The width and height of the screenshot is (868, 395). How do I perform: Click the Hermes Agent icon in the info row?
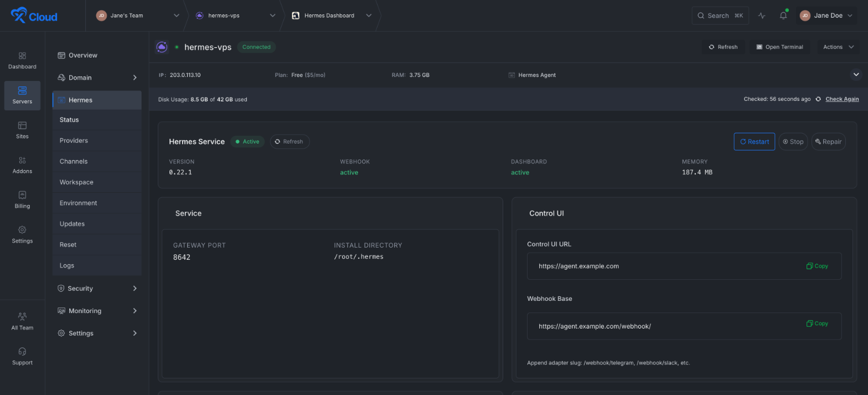point(512,75)
